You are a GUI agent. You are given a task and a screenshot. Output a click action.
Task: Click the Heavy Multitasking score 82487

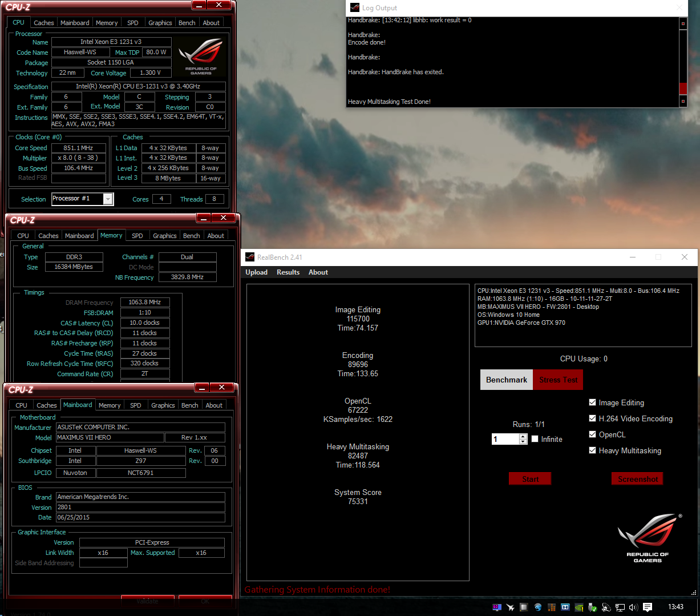pos(358,456)
